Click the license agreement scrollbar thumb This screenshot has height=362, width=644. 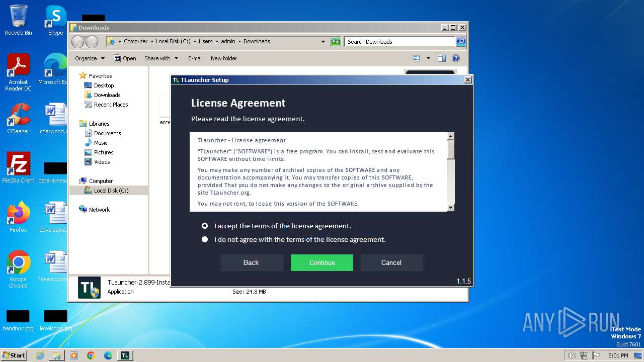(x=451, y=150)
